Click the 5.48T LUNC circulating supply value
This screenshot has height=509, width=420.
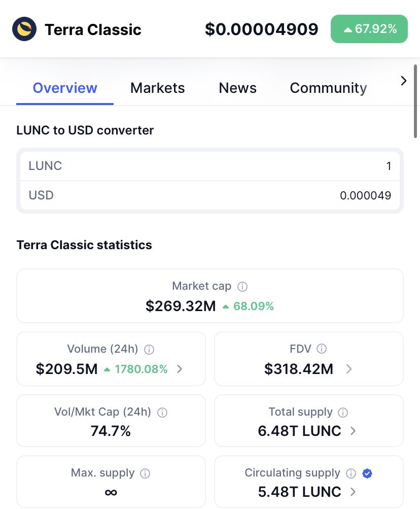pyautogui.click(x=299, y=492)
